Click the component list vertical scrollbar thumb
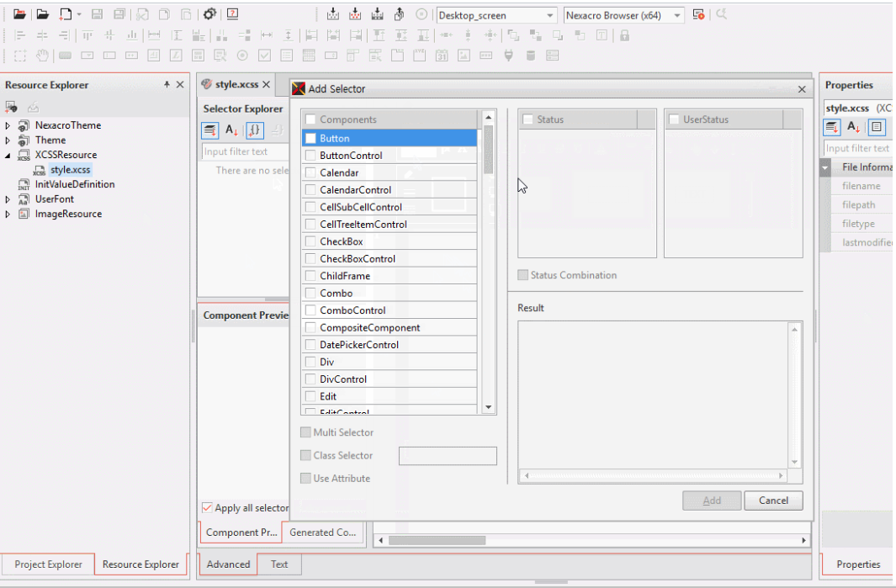 pos(488,149)
